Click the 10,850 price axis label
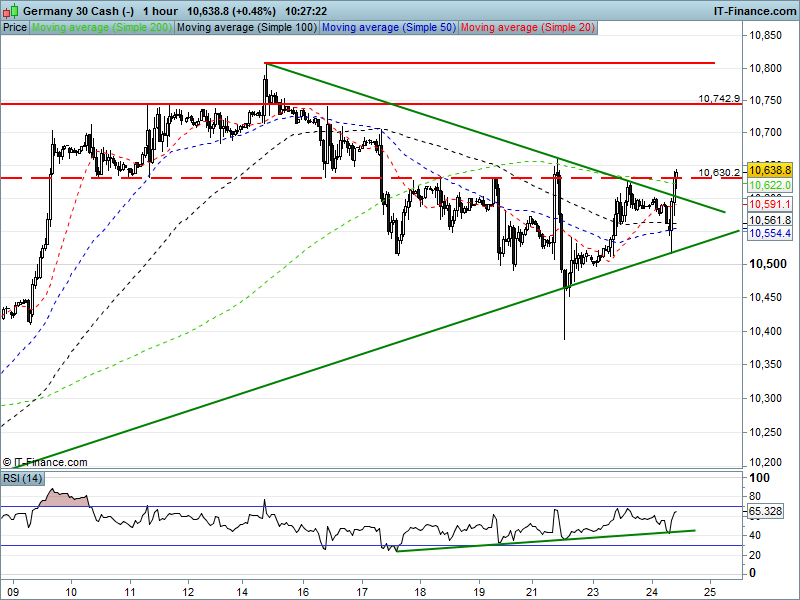The height and width of the screenshot is (600, 800). 765,35
